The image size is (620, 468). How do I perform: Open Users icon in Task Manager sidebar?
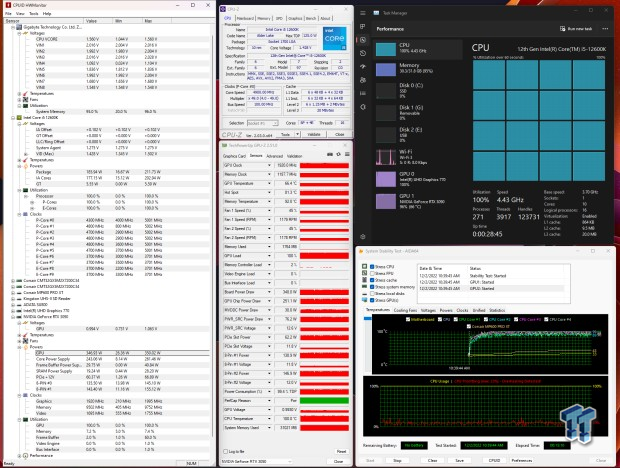(363, 80)
